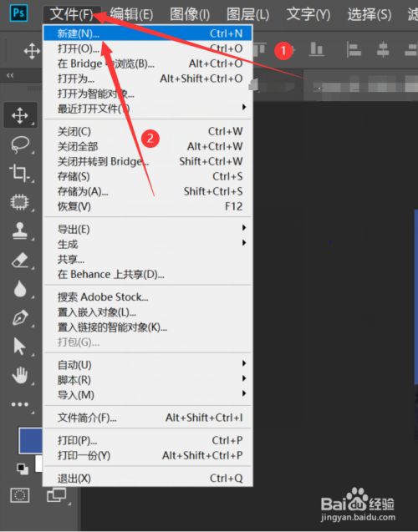Choose 关闭(C) menu item
The width and height of the screenshot is (418, 532).
(x=148, y=131)
